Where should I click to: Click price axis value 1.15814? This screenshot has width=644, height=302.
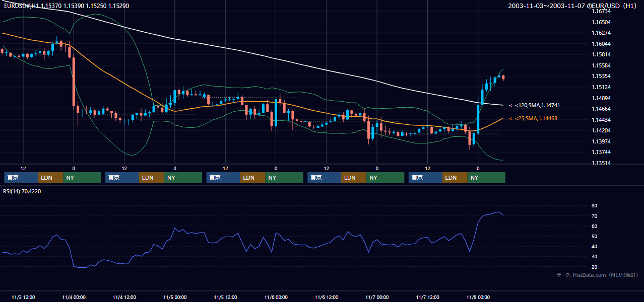tap(601, 55)
